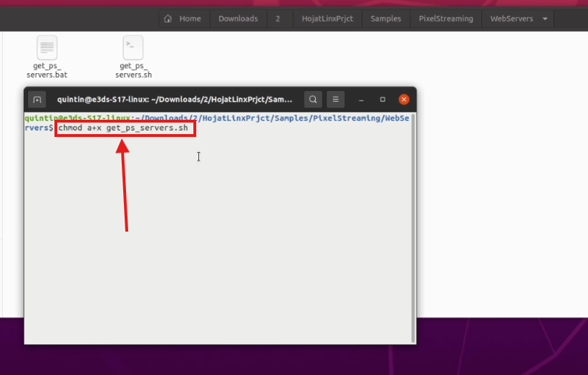Open HojatLinxPrjct in the path bar
This screenshot has height=375, width=588.
pyautogui.click(x=326, y=19)
